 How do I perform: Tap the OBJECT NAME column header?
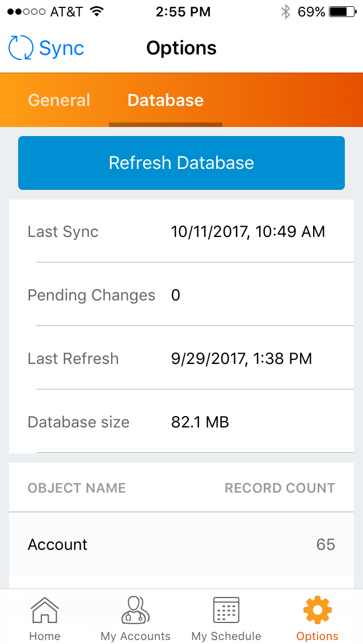[x=77, y=488]
